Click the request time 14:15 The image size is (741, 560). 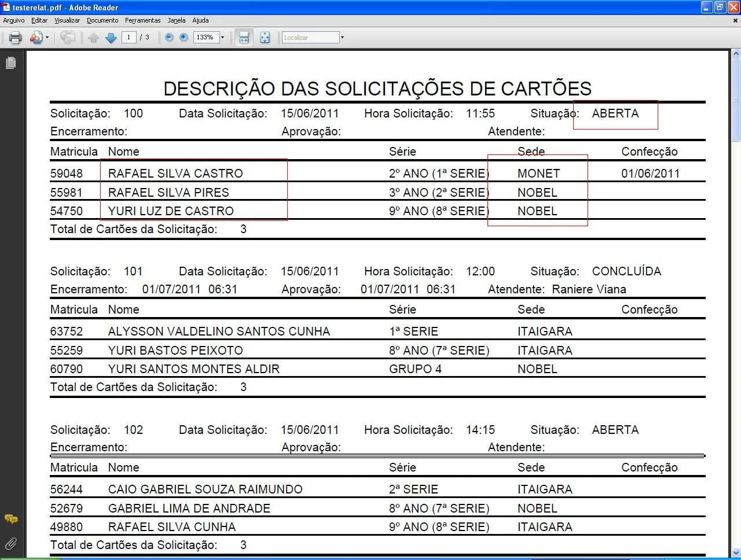pos(480,430)
